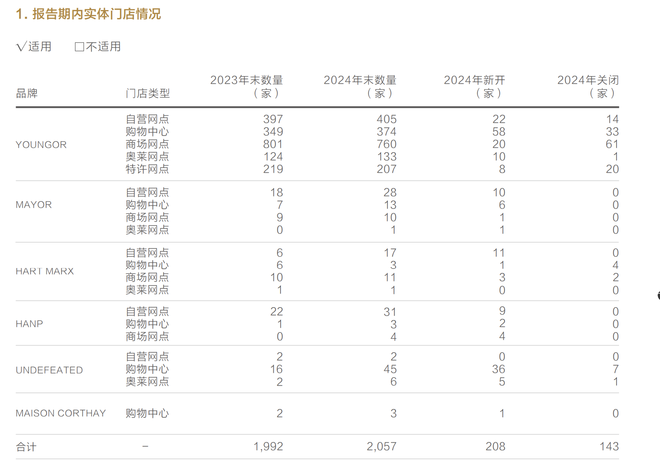Select the YOUNGOR brand cell
The image size is (660, 475).
(41, 145)
